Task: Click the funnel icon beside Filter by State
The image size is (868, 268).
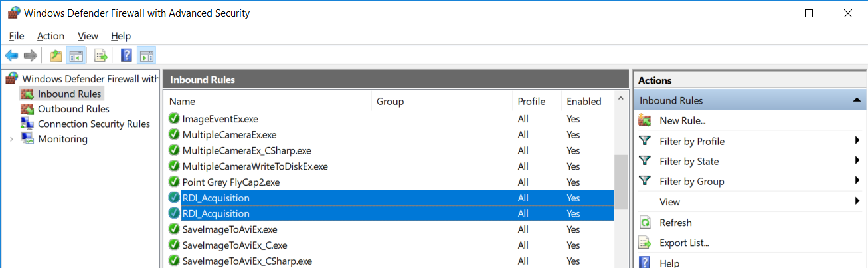Action: coord(644,161)
